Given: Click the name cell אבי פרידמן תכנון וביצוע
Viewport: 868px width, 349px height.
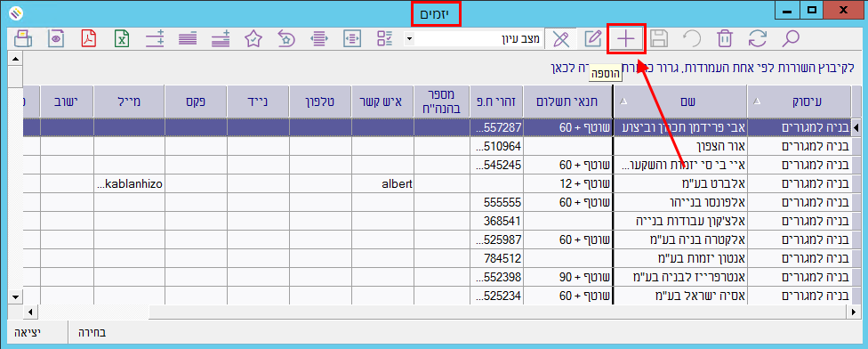Looking at the screenshot, I should pos(679,128).
